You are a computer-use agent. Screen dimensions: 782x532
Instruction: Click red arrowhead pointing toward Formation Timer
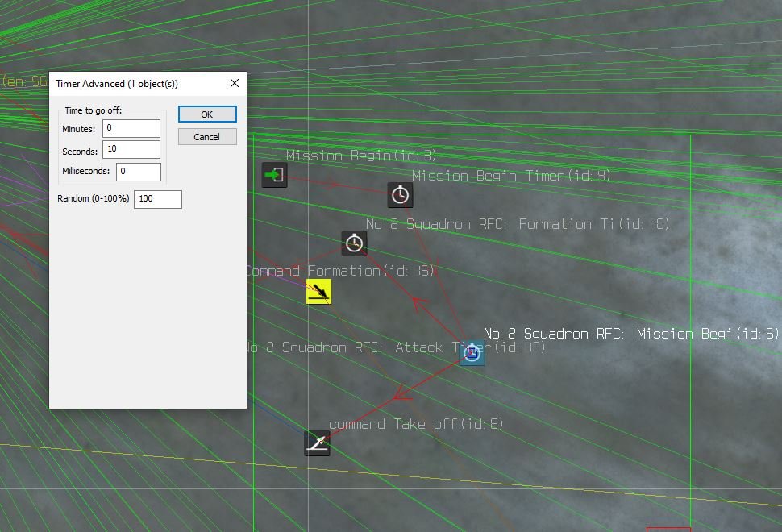pyautogui.click(x=418, y=304)
